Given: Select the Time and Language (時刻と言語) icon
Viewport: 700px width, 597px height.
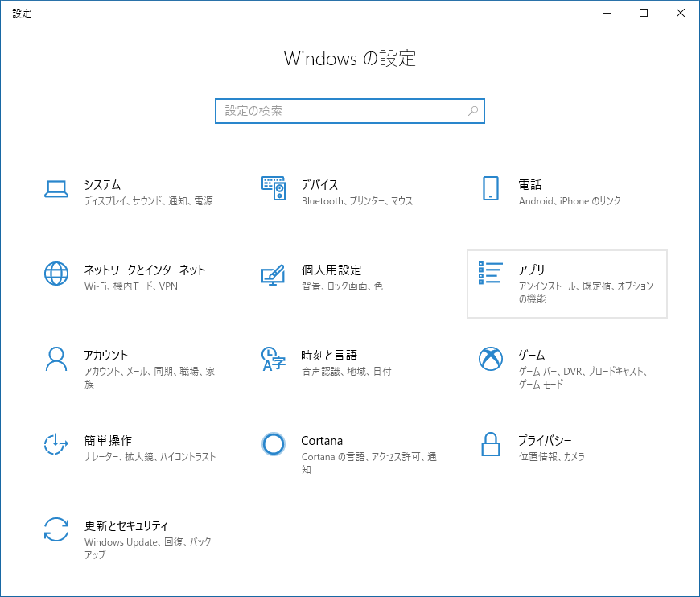Looking at the screenshot, I should tap(274, 359).
